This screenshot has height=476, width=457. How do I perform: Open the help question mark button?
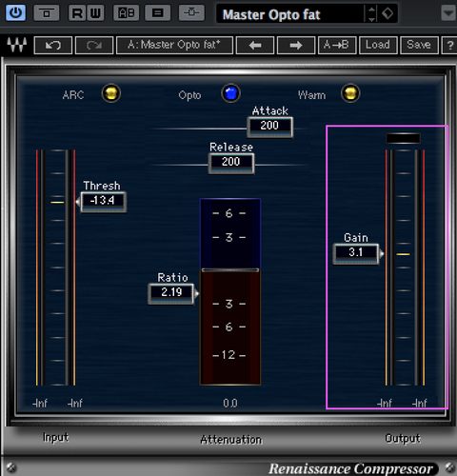click(449, 46)
